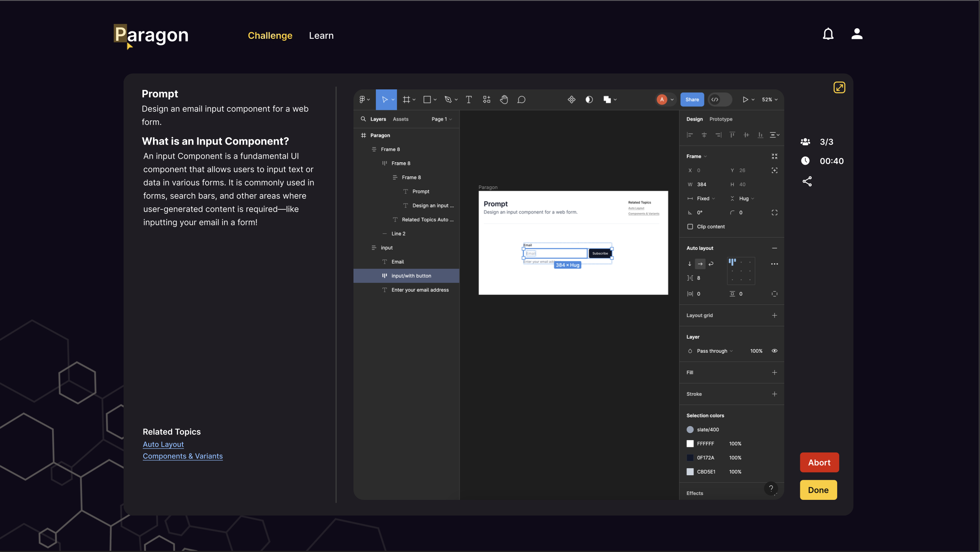Open auto layout advanced settings ellipsis
The image size is (980, 552).
774,264
